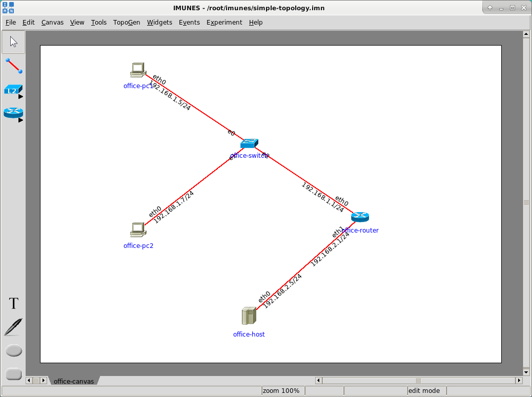Click the 192.168.2.5/24 address label
Viewport: 532px width, 397px height.
click(x=282, y=291)
